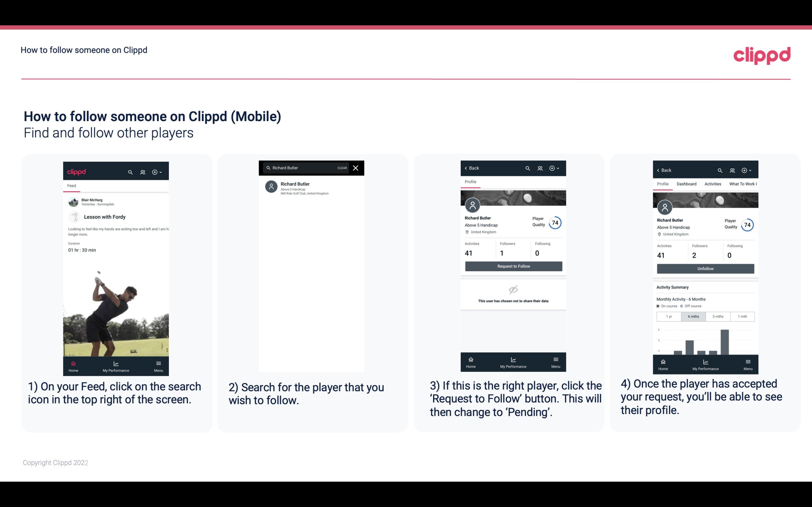Click the Home icon in bottom nav bar
This screenshot has height=507, width=812.
tap(73, 363)
